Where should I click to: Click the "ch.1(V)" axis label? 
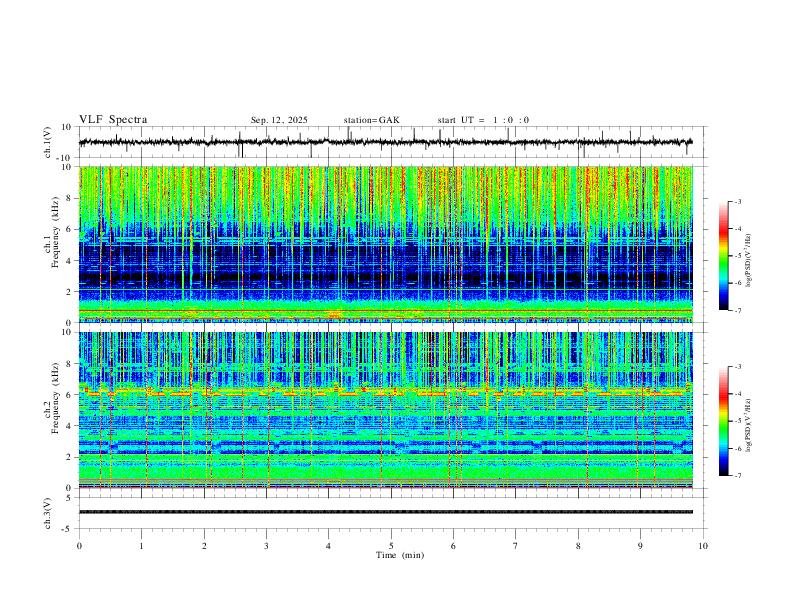[x=48, y=142]
